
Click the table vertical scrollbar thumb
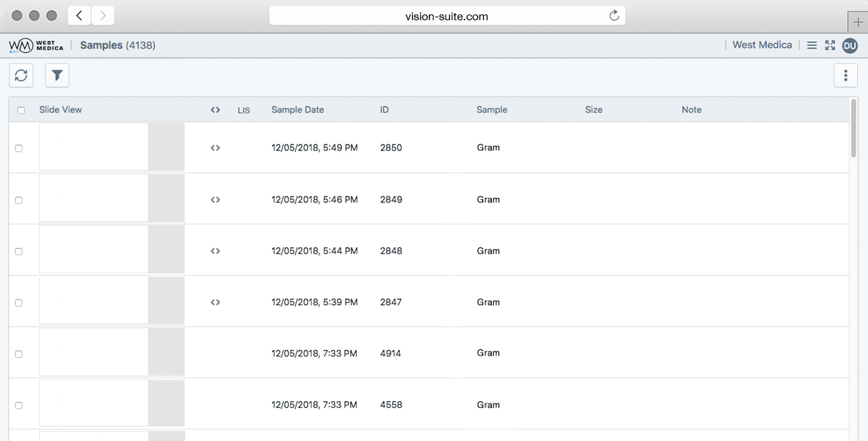point(854,128)
